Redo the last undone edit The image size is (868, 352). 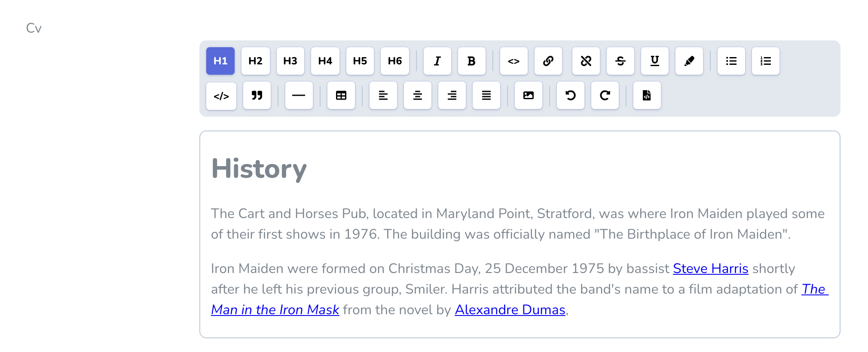click(605, 95)
